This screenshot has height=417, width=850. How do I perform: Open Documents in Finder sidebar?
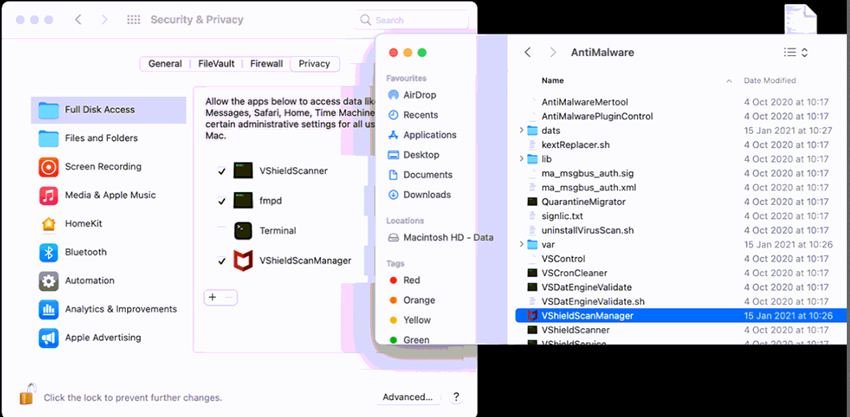point(428,175)
